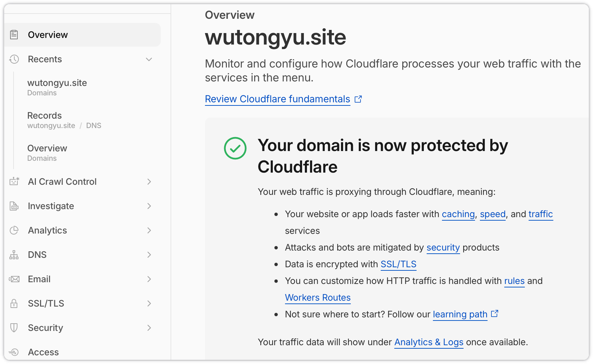The width and height of the screenshot is (593, 364).
Task: Open the SSL/TLS link in bullet list
Action: tap(398, 264)
